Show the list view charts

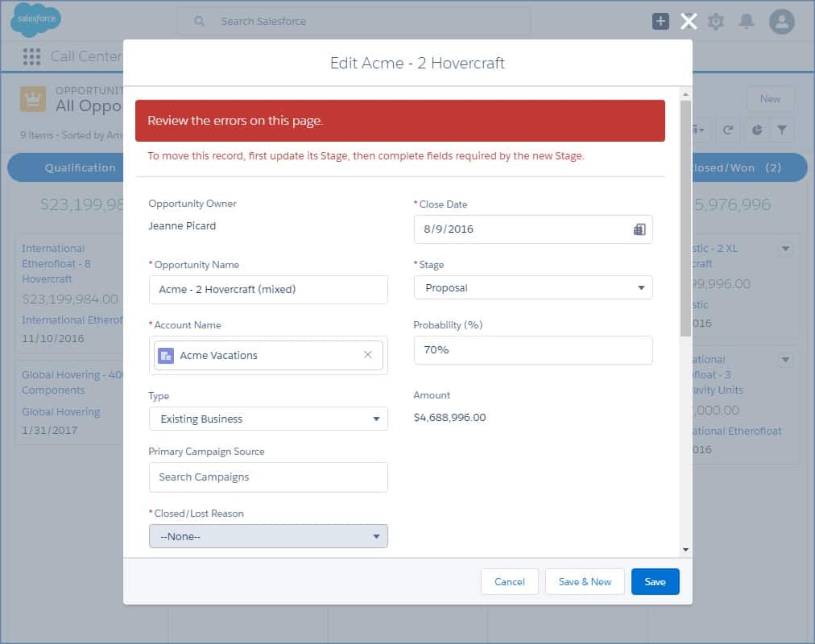click(x=757, y=130)
